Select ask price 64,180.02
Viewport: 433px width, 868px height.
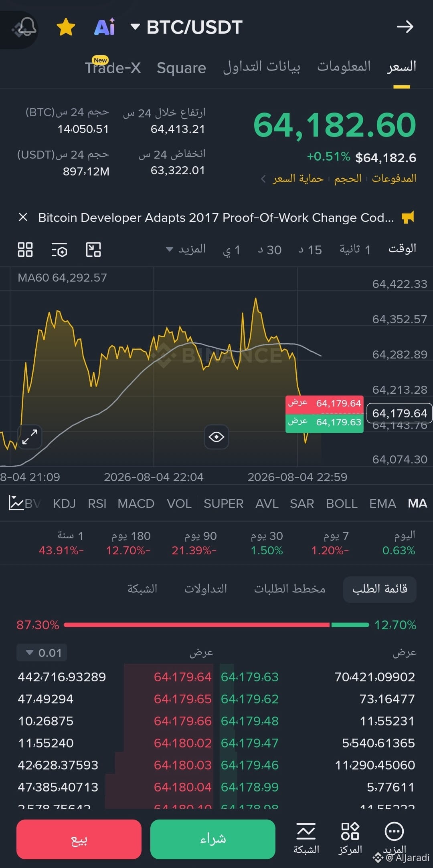tap(182, 743)
